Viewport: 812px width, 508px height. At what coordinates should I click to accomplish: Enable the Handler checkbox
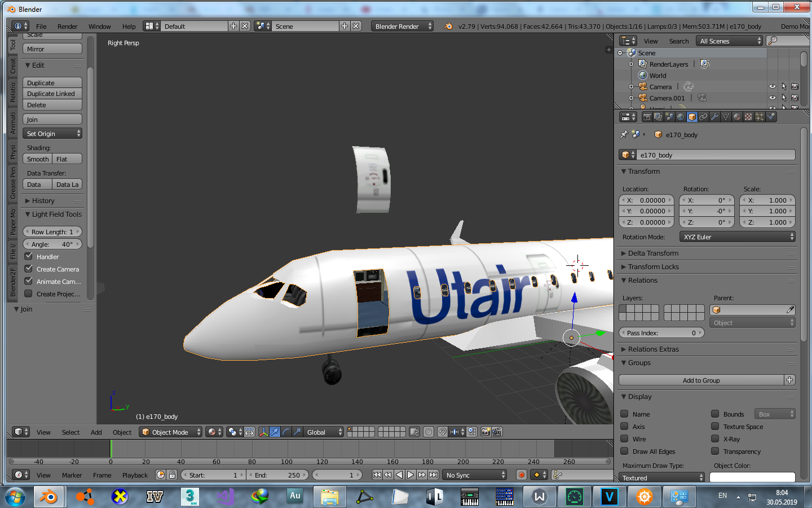[x=28, y=256]
